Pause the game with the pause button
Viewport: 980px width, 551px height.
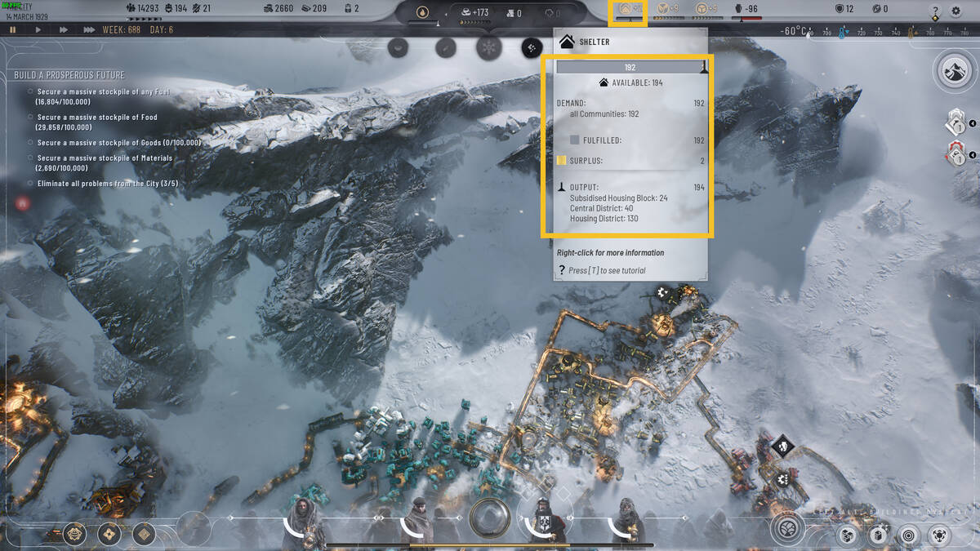point(13,29)
